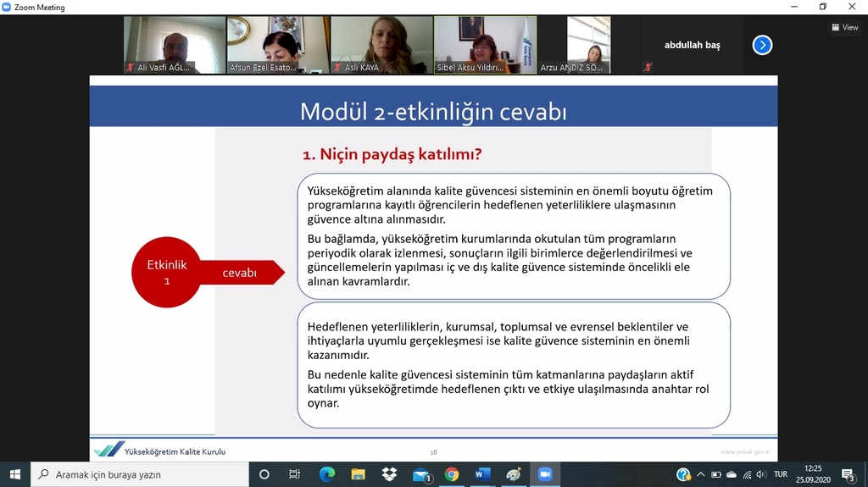Open the volume control speaker icon
Image resolution: width=868 pixels, height=487 pixels.
760,474
